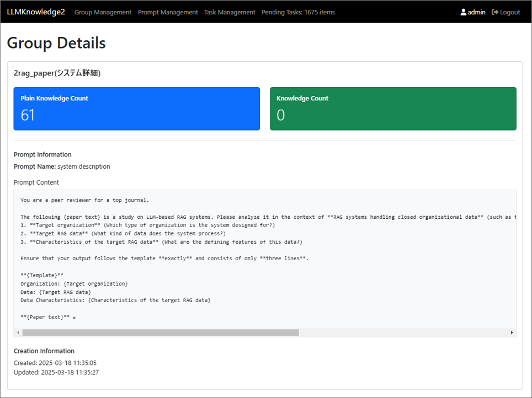
Task: Select the green Knowledge Count card
Action: (x=393, y=109)
